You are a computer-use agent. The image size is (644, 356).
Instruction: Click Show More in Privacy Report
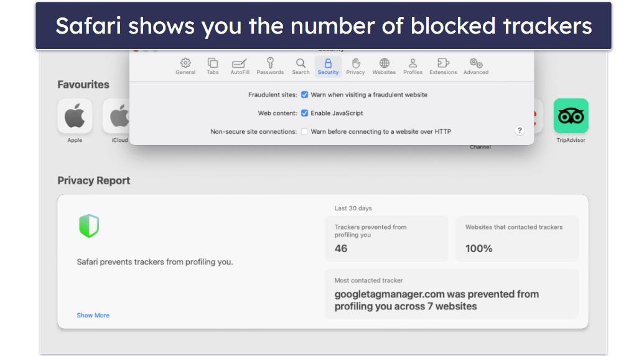click(x=93, y=316)
